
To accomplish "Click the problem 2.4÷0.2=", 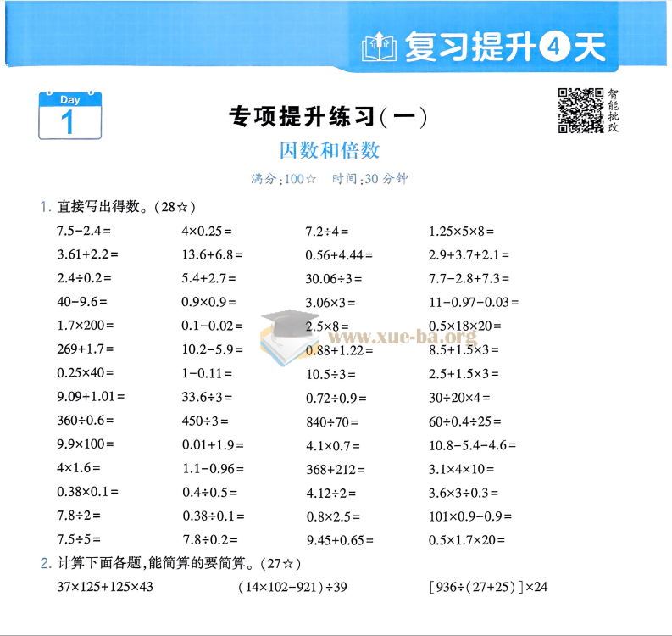I will [x=84, y=278].
